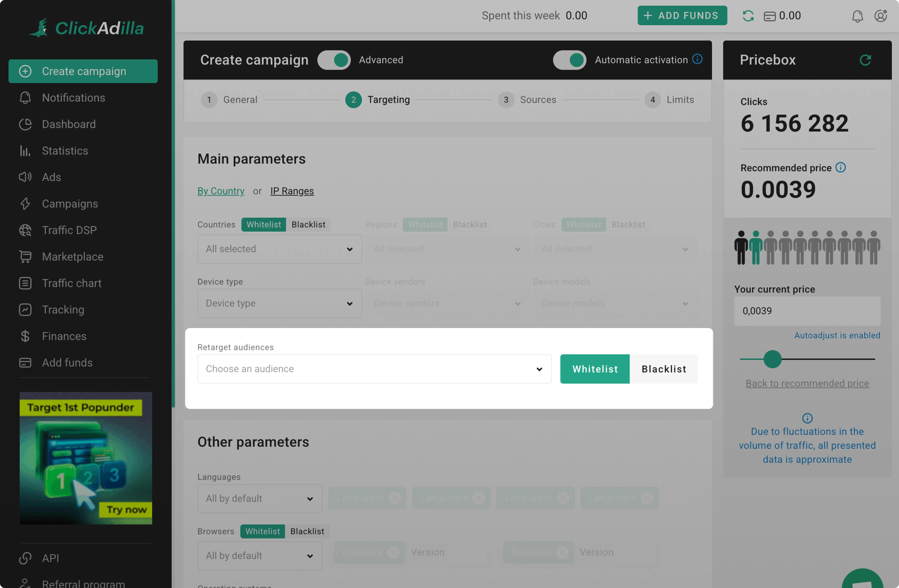Adjust the autoadjust price slider
899x588 pixels.
[773, 359]
